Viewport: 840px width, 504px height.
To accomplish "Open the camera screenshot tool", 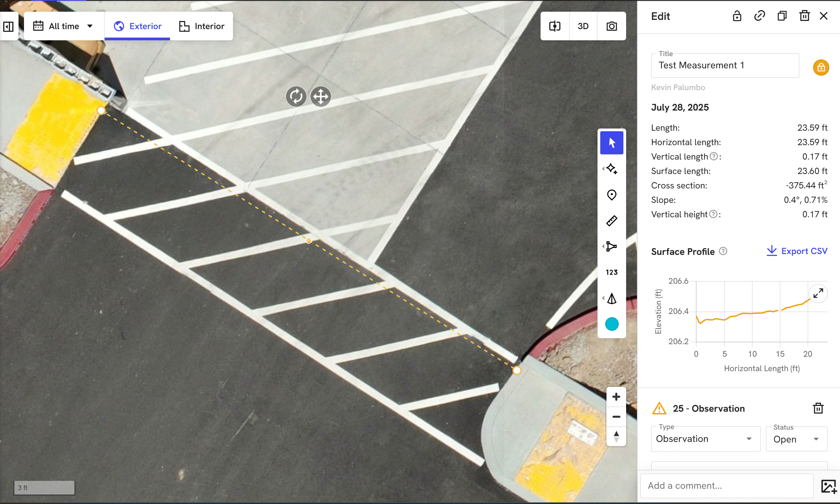I will click(611, 26).
